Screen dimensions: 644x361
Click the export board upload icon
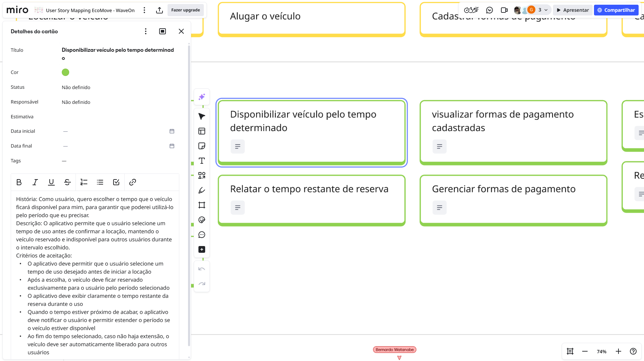pyautogui.click(x=159, y=10)
